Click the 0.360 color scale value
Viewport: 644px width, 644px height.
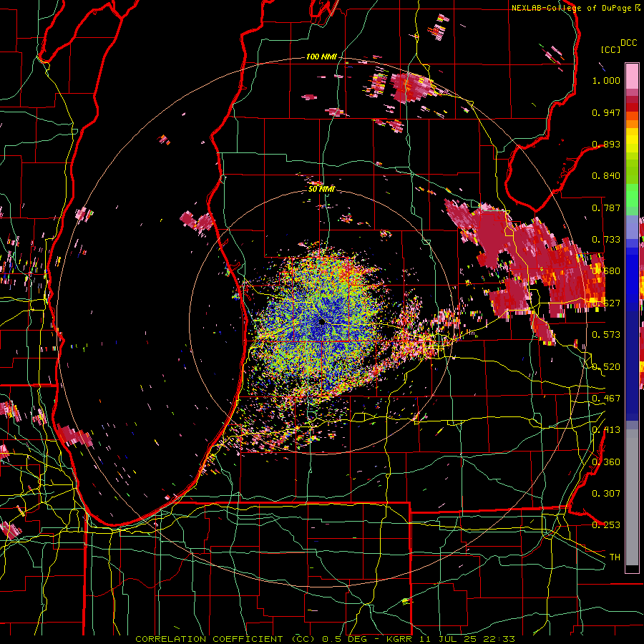click(606, 462)
